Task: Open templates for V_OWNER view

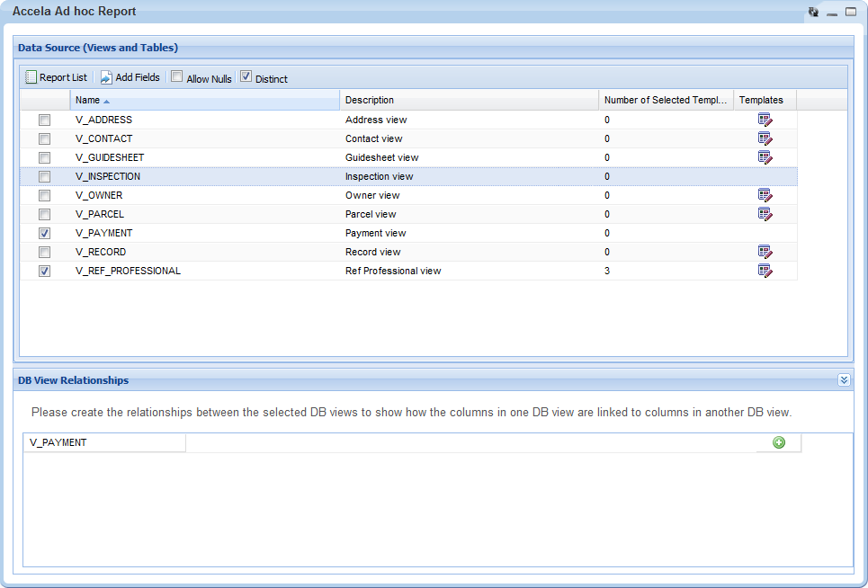Action: [765, 195]
